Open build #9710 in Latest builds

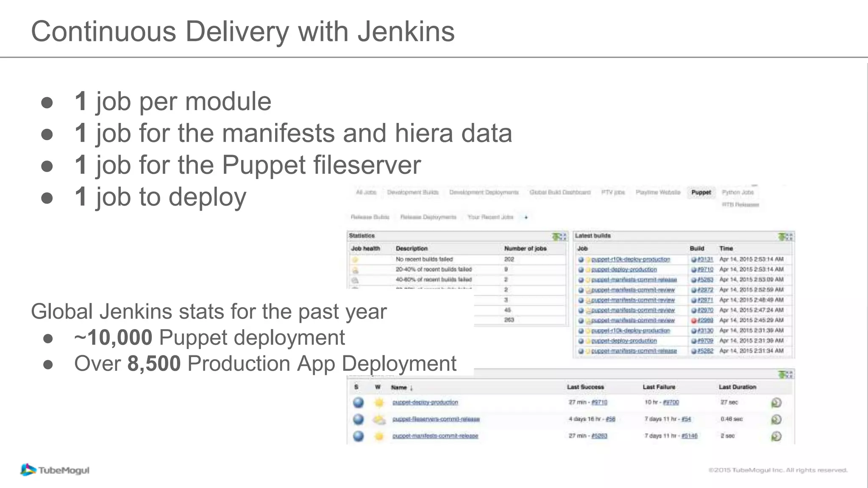point(706,270)
